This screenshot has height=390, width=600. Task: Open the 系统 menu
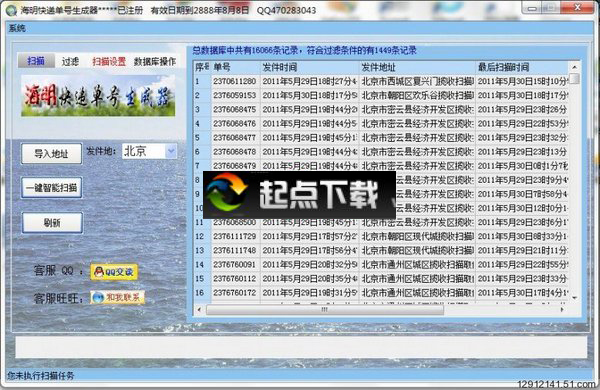pyautogui.click(x=17, y=28)
